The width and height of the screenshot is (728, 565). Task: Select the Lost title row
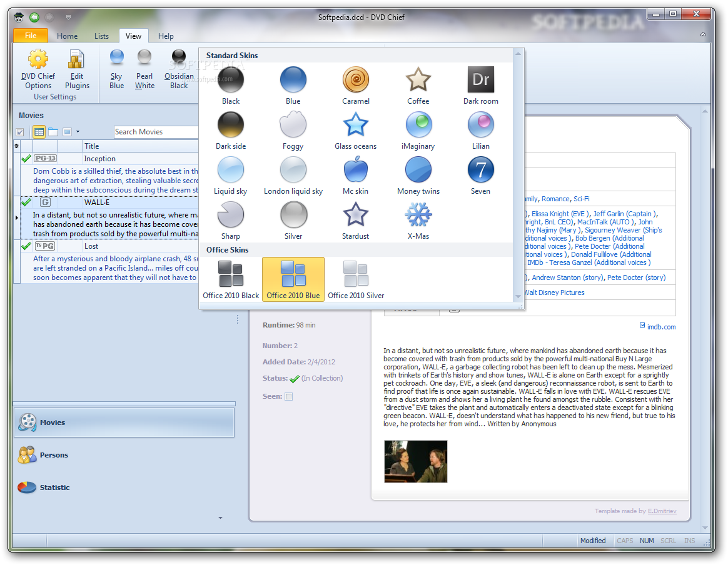[109, 246]
